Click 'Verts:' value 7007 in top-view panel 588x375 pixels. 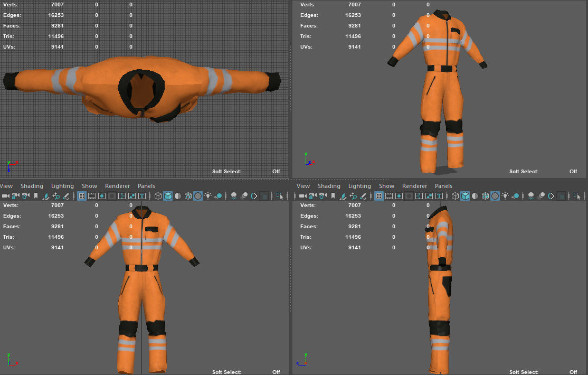tap(58, 5)
